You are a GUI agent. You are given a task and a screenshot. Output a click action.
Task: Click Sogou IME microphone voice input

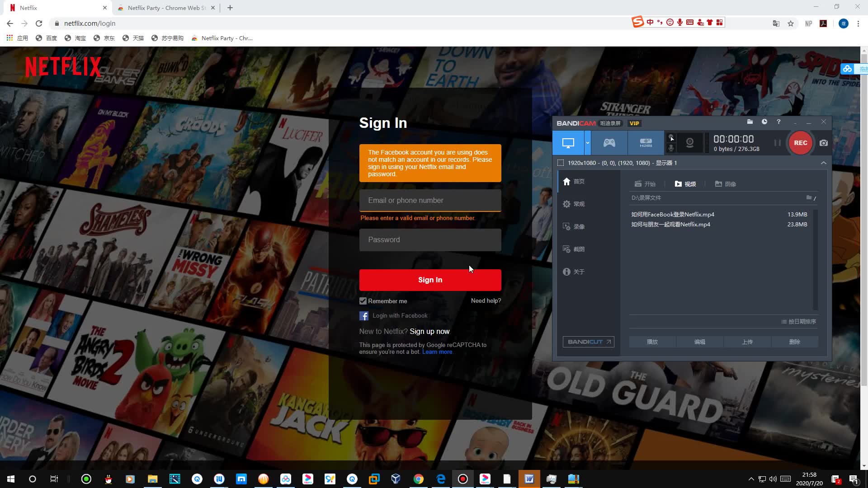click(680, 22)
